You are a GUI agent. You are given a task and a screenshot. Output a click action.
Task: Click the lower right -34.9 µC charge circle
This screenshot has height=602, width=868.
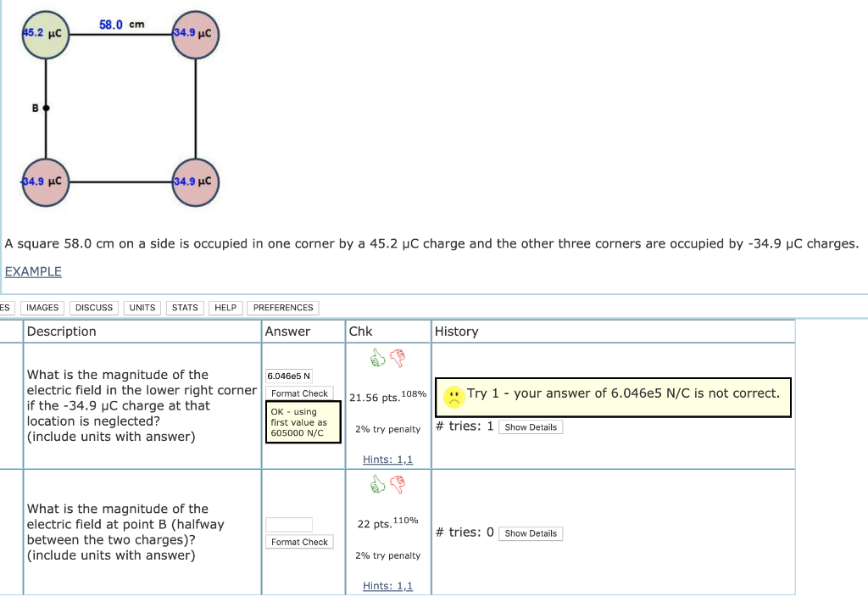196,182
